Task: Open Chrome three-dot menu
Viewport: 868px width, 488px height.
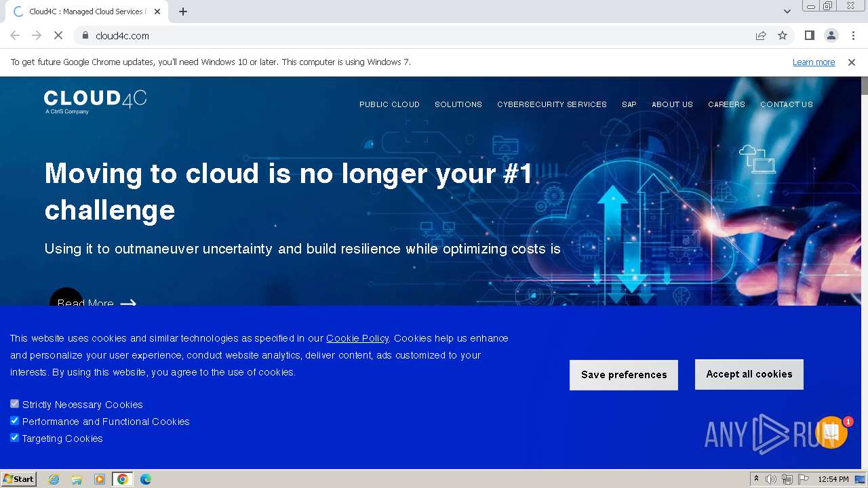Action: tap(852, 35)
